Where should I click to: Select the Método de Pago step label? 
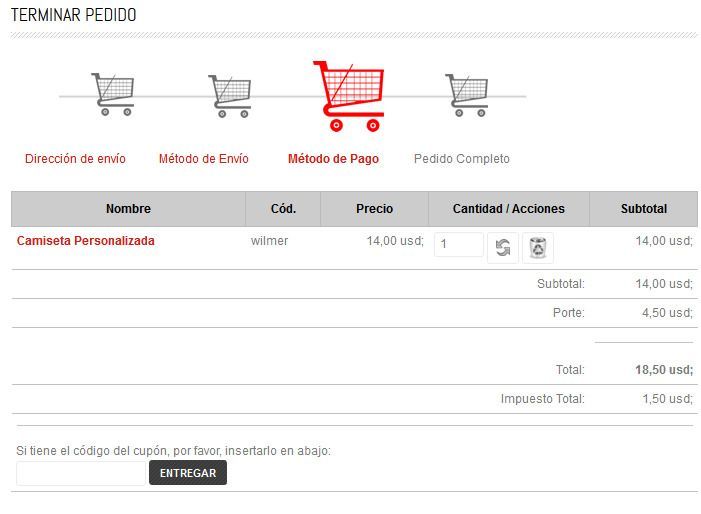(334, 159)
